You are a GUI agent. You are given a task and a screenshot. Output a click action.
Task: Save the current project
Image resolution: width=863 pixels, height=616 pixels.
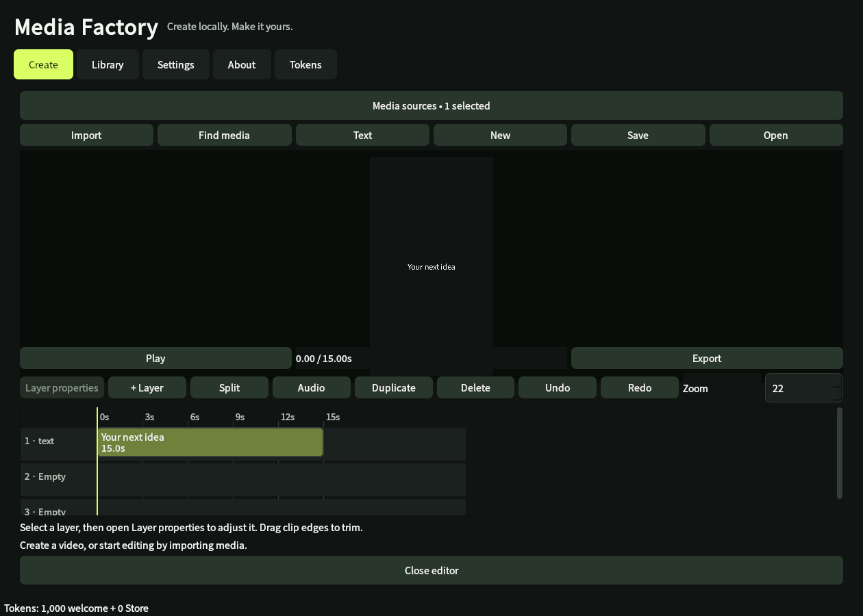(638, 135)
